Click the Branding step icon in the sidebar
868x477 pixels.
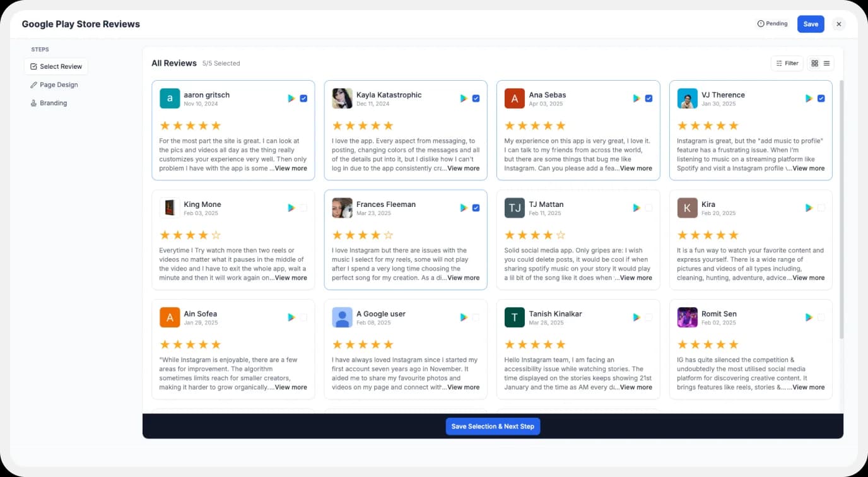click(x=33, y=103)
